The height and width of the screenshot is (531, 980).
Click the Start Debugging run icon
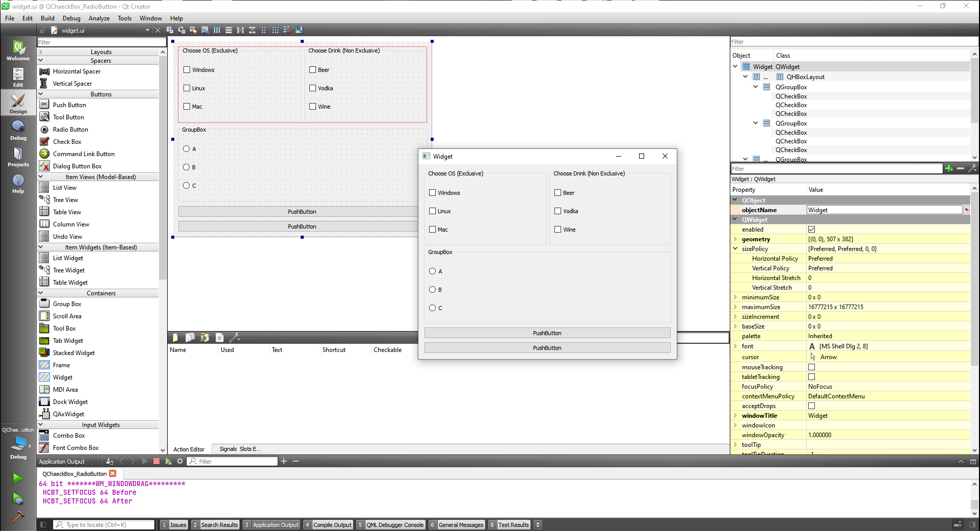18,498
